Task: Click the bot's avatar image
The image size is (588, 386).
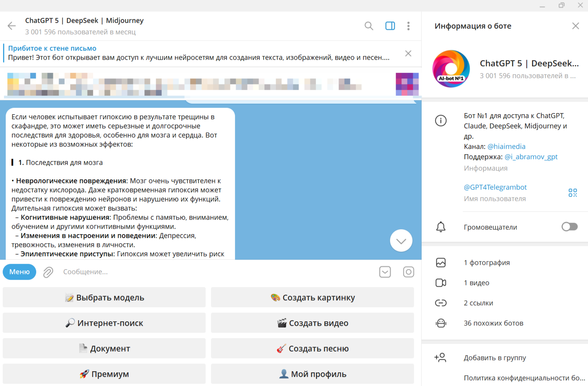Action: pyautogui.click(x=451, y=69)
